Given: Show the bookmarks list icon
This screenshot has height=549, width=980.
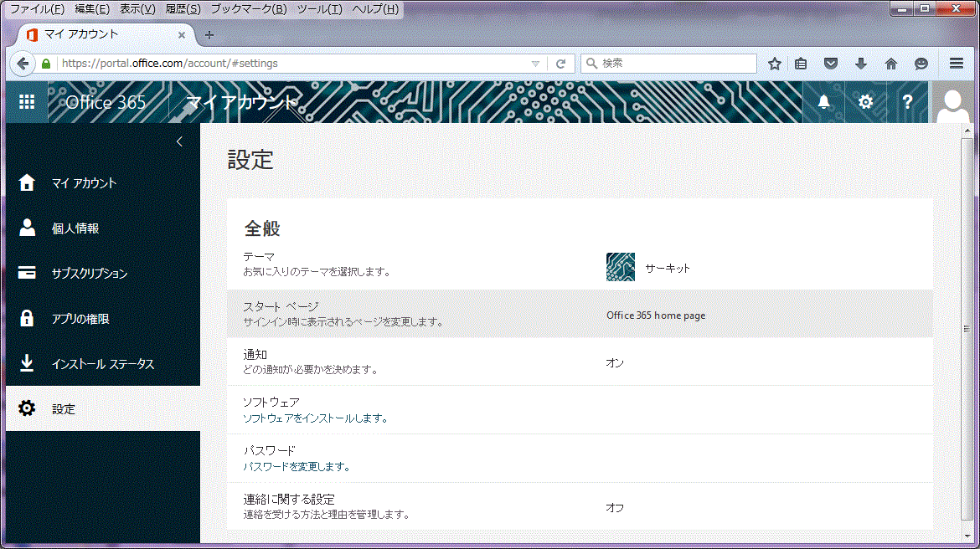Looking at the screenshot, I should [x=801, y=63].
